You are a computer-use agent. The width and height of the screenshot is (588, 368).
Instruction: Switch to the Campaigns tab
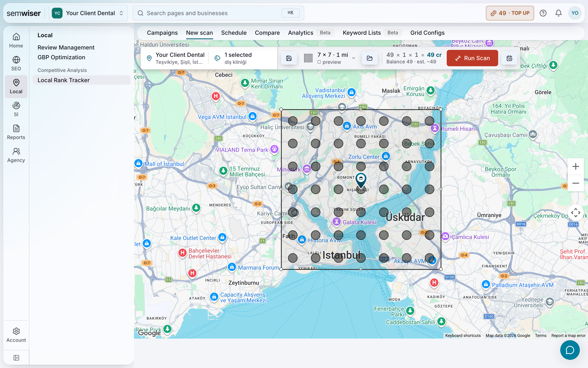pos(162,33)
